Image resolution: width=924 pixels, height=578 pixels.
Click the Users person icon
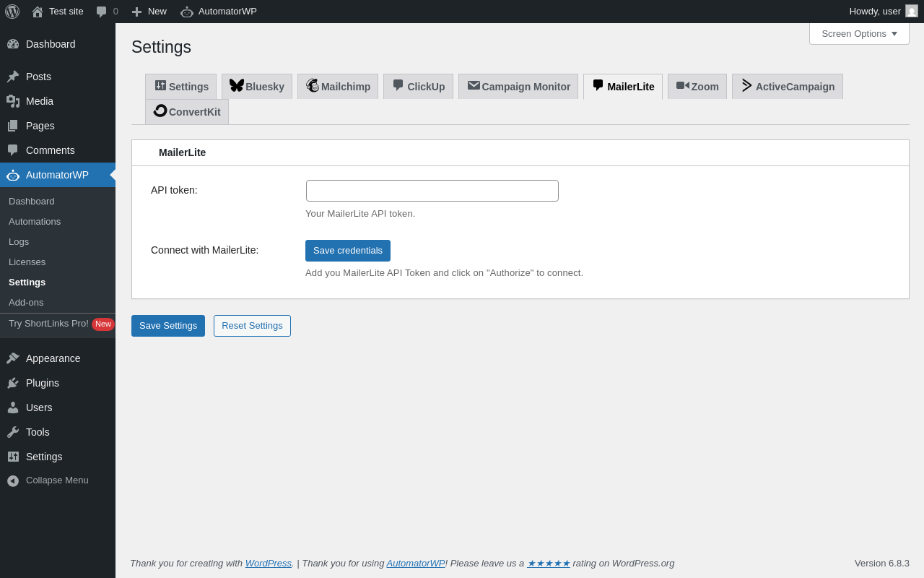13,407
